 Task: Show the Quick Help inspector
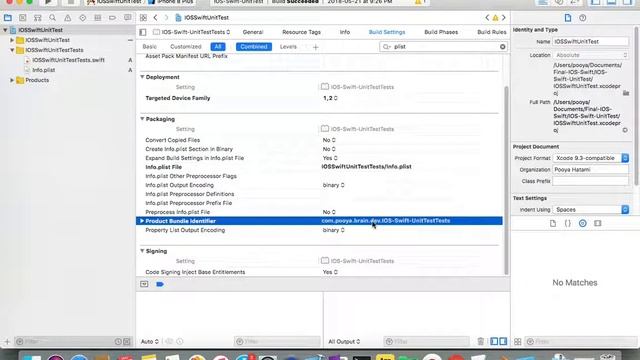click(x=582, y=18)
